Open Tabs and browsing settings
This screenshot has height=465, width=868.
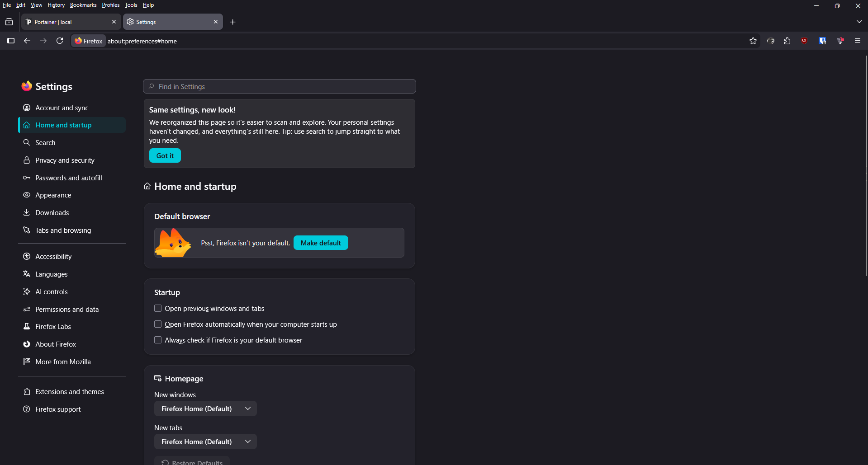[x=72, y=230]
